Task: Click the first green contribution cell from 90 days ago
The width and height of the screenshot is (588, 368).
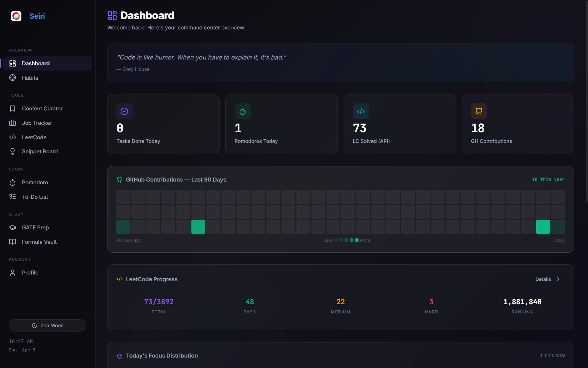Action: click(123, 227)
